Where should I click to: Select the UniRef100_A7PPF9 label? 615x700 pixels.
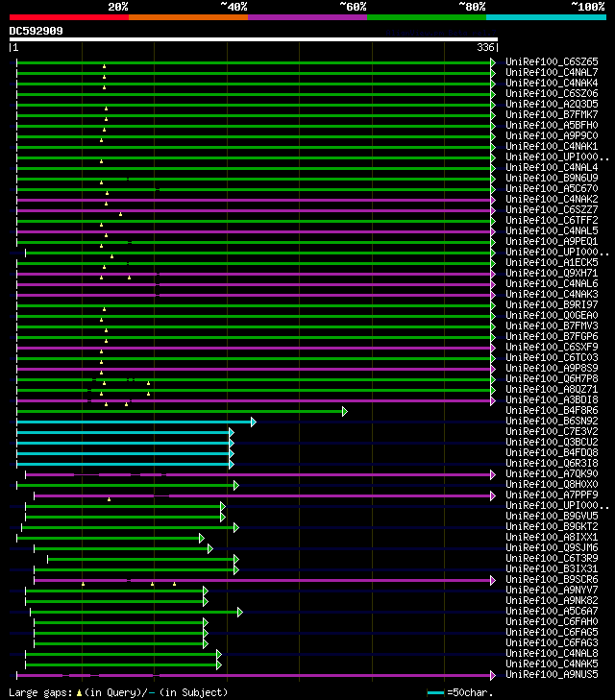coord(552,495)
